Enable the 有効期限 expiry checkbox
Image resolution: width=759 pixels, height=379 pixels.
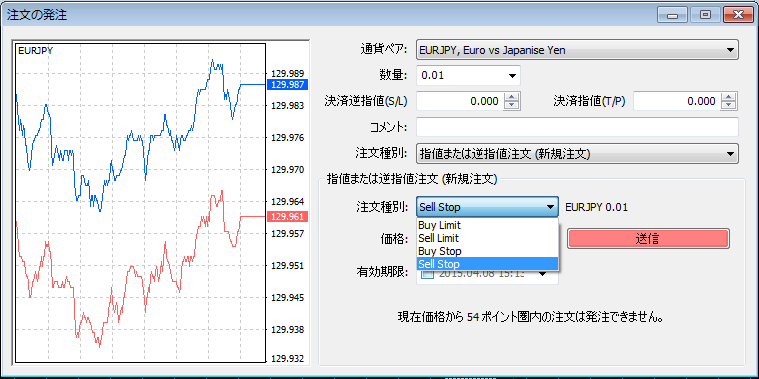[x=427, y=274]
